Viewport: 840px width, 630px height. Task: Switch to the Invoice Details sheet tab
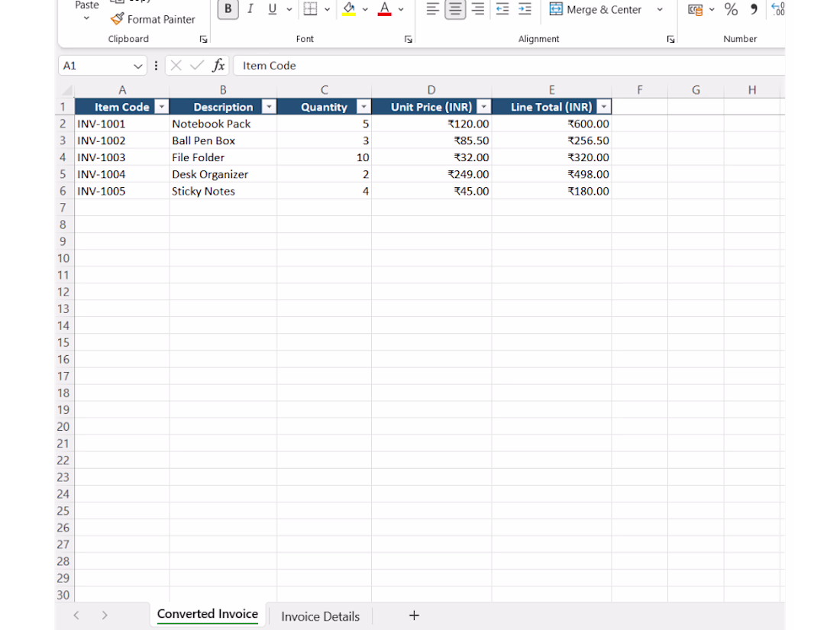coord(321,616)
